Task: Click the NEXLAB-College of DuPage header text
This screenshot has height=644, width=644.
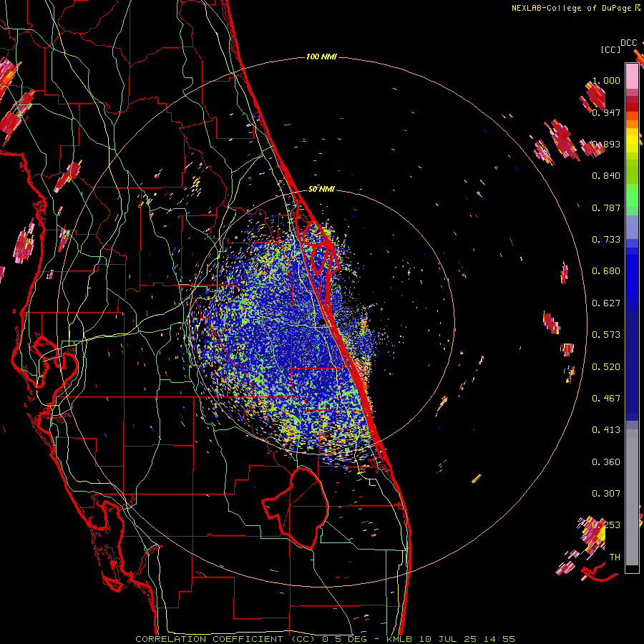Action: [x=572, y=8]
